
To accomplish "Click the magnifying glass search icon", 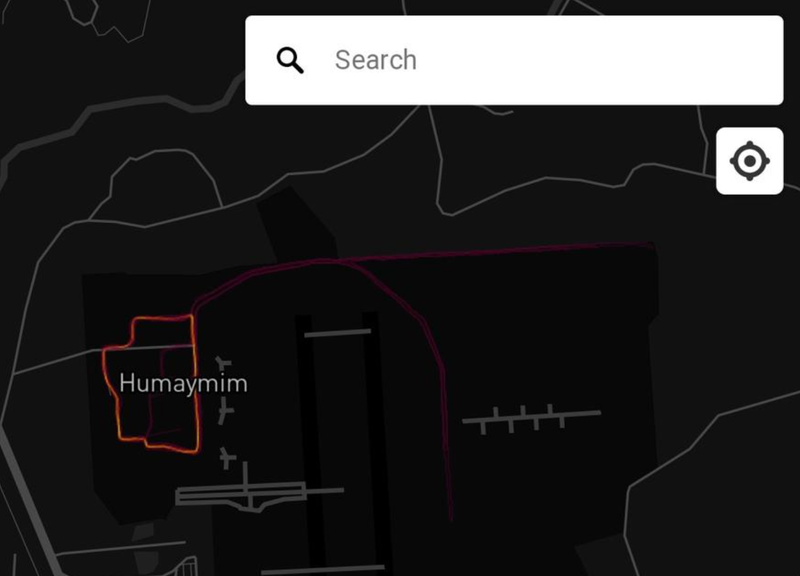I will click(290, 60).
